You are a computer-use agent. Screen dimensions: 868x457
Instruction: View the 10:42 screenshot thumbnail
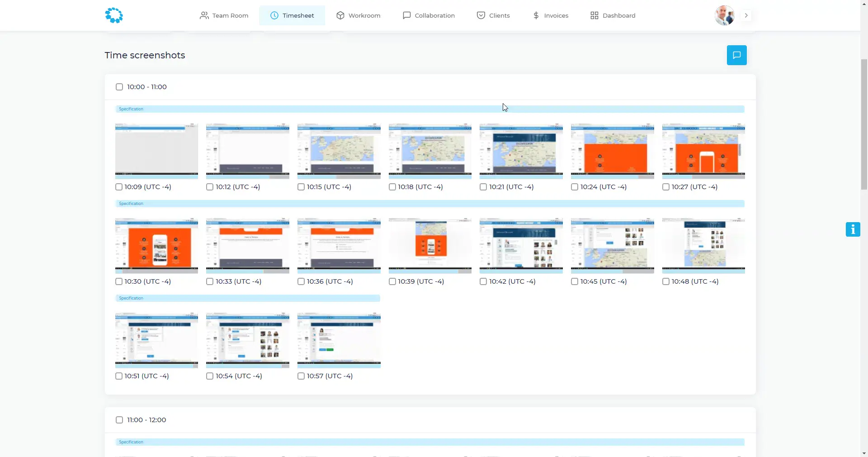point(521,245)
